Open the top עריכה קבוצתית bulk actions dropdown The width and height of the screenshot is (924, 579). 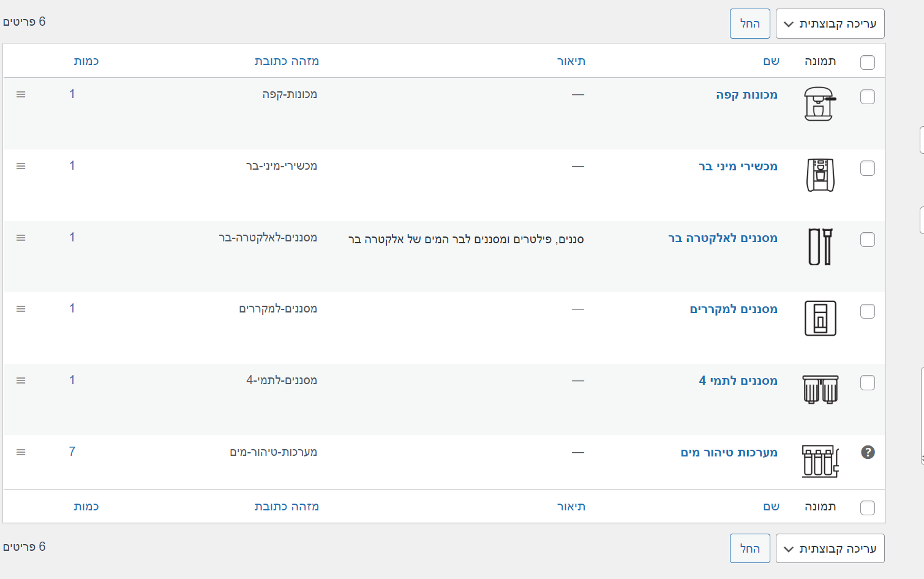(830, 24)
